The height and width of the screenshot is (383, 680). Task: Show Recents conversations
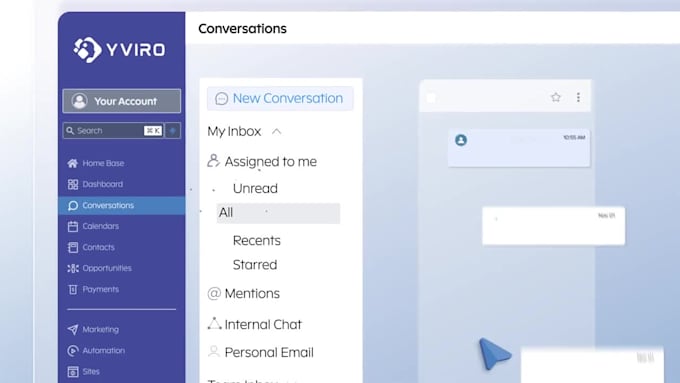tap(257, 241)
